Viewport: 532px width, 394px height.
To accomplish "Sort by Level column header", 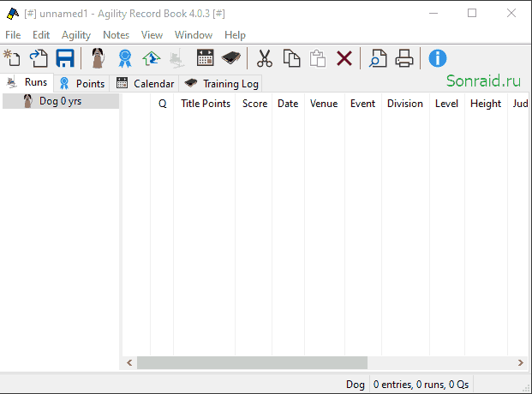I will click(446, 104).
